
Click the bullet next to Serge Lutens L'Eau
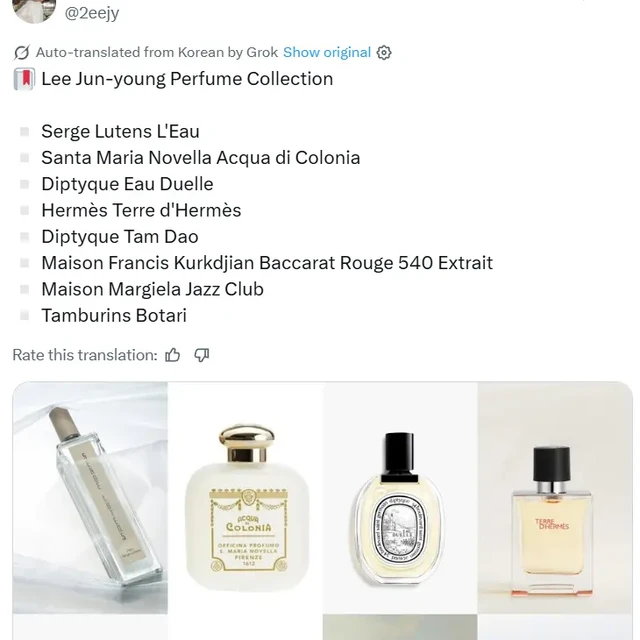coord(24,132)
